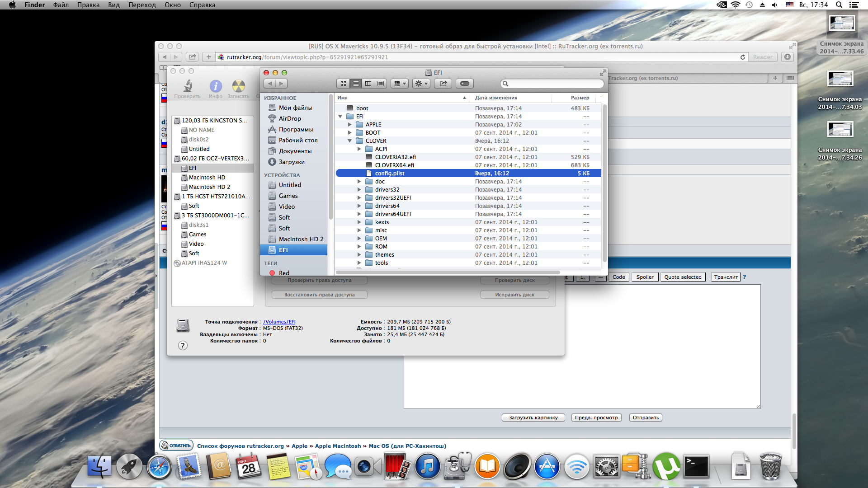Screen dimensions: 868x488
Task: Collapse the CLOVER folder
Action: click(x=349, y=141)
